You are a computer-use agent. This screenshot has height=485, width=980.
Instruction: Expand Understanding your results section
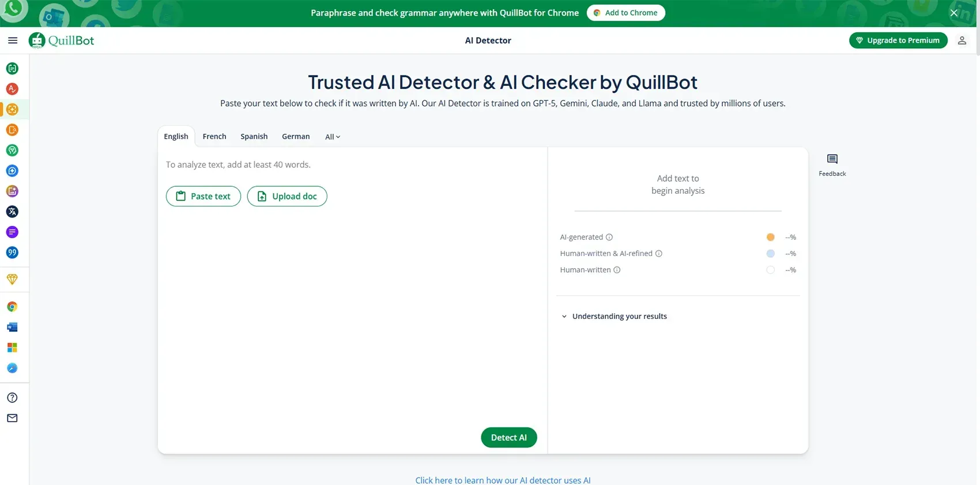pyautogui.click(x=614, y=317)
